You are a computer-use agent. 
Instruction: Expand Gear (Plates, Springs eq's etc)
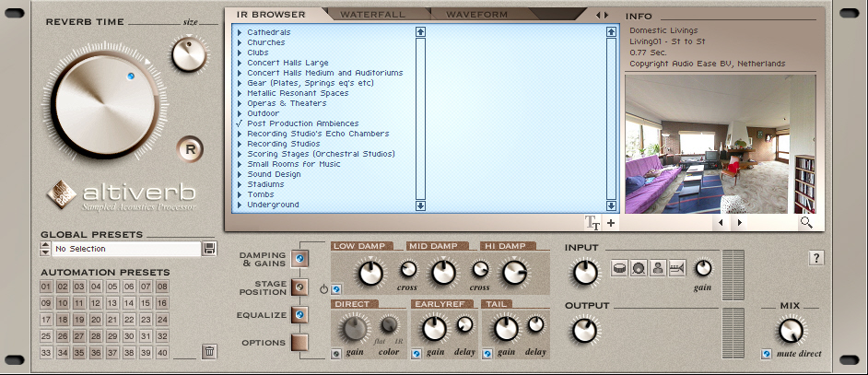coord(240,83)
